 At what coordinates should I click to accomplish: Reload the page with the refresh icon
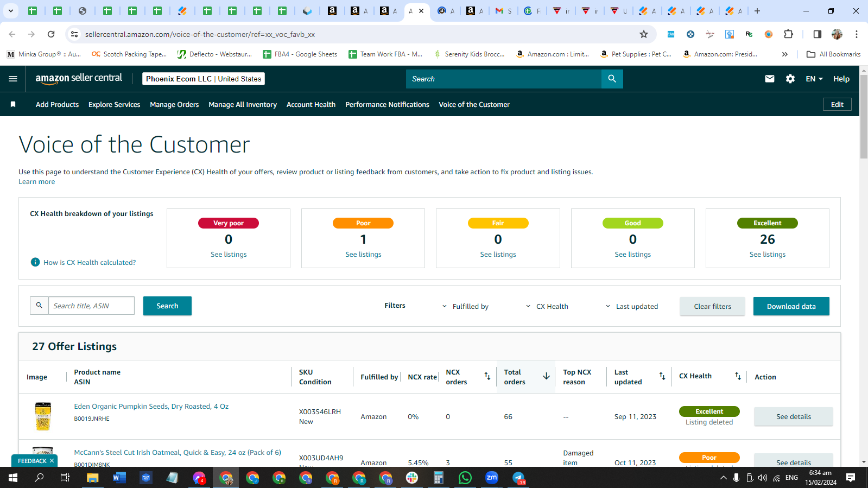51,34
